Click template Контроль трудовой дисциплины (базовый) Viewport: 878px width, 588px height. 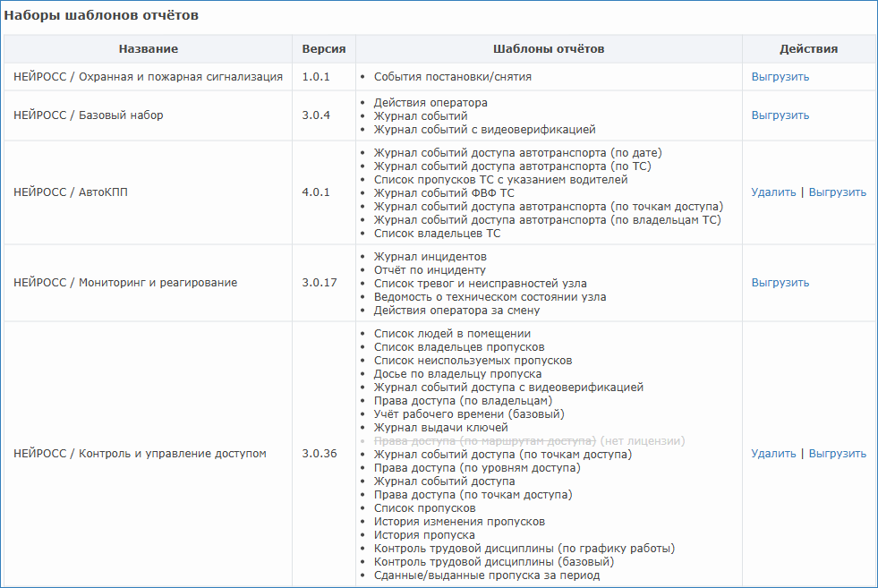point(494,562)
